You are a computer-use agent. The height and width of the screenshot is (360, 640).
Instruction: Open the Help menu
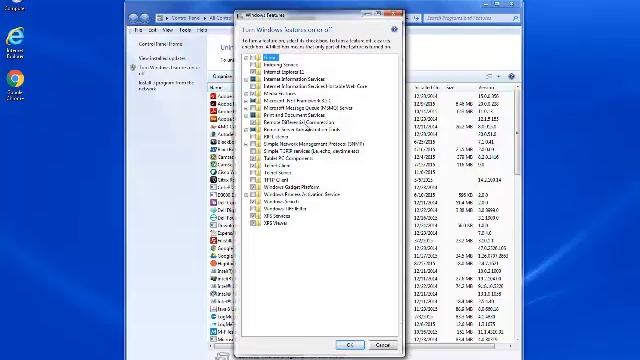(x=202, y=30)
